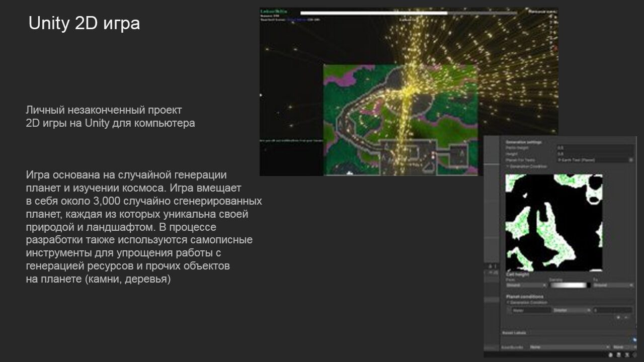The image size is (644, 362).
Task: Click the line "Игра основана на случайной генерации"
Action: click(126, 175)
